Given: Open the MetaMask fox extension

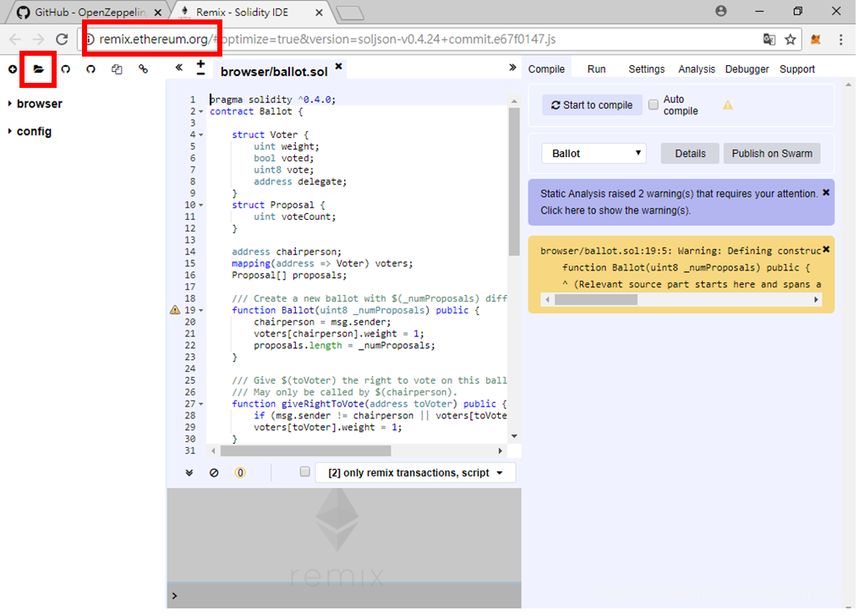Looking at the screenshot, I should pos(816,39).
